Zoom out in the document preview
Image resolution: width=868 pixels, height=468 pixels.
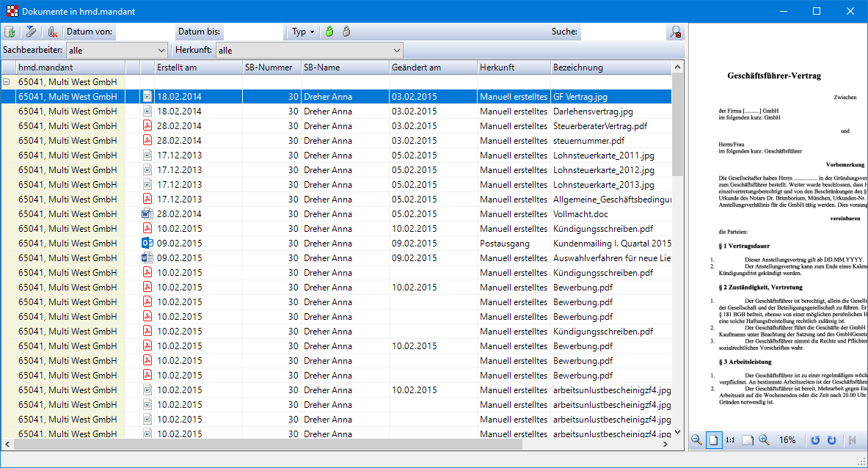(696, 440)
